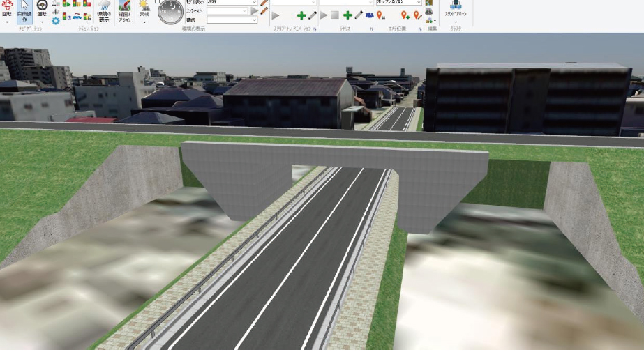The image size is (644, 359).
Task: Click the blue and red cars icon
Action: (x=77, y=17)
